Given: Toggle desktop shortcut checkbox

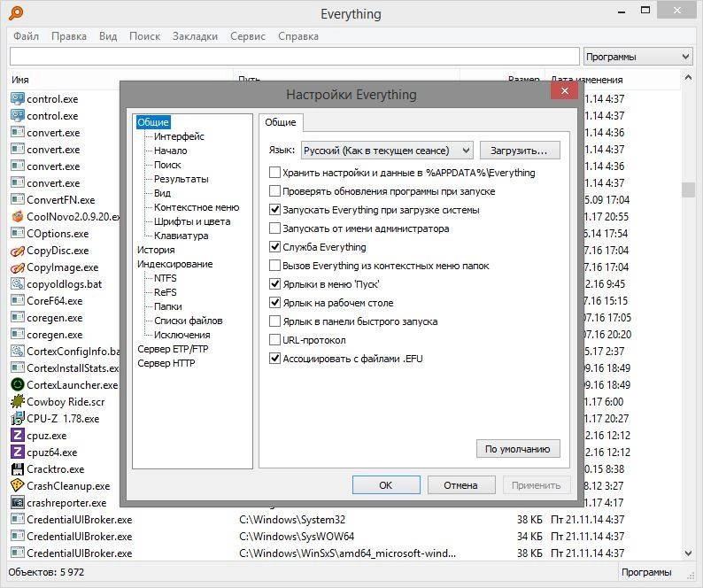Looking at the screenshot, I should 274,303.
